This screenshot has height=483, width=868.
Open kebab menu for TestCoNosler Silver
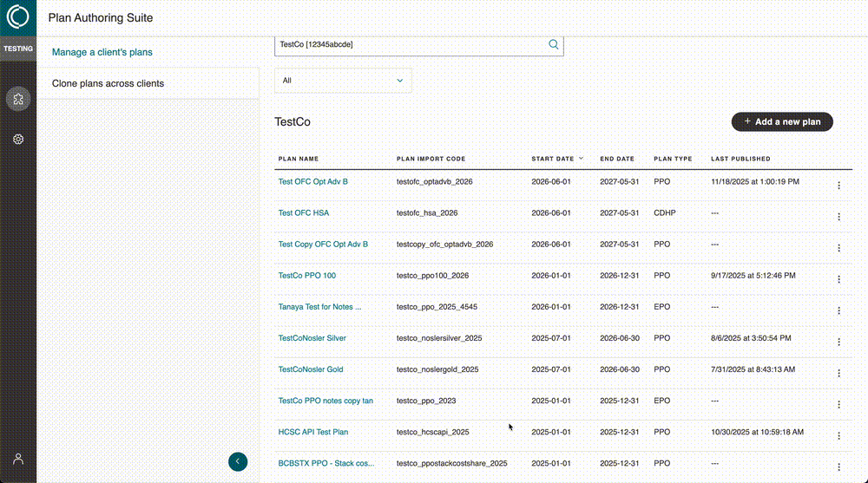pyautogui.click(x=838, y=342)
